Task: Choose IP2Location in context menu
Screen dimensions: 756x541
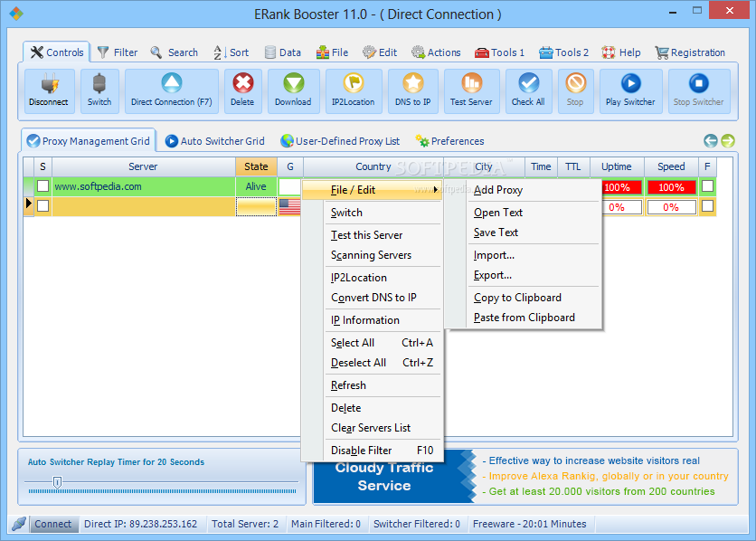Action: (x=372, y=278)
